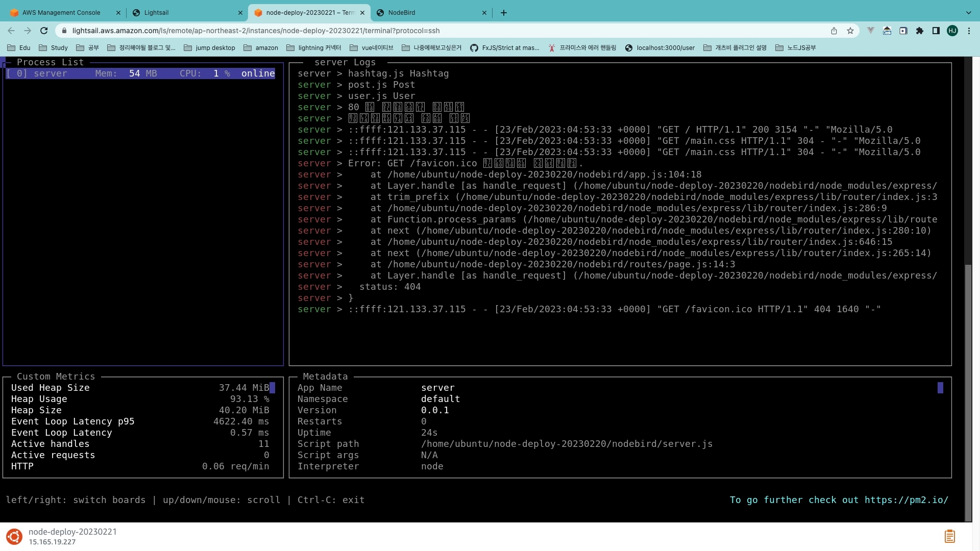The image size is (980, 551).
Task: Open Chrome's three-dot menu
Action: click(x=969, y=31)
